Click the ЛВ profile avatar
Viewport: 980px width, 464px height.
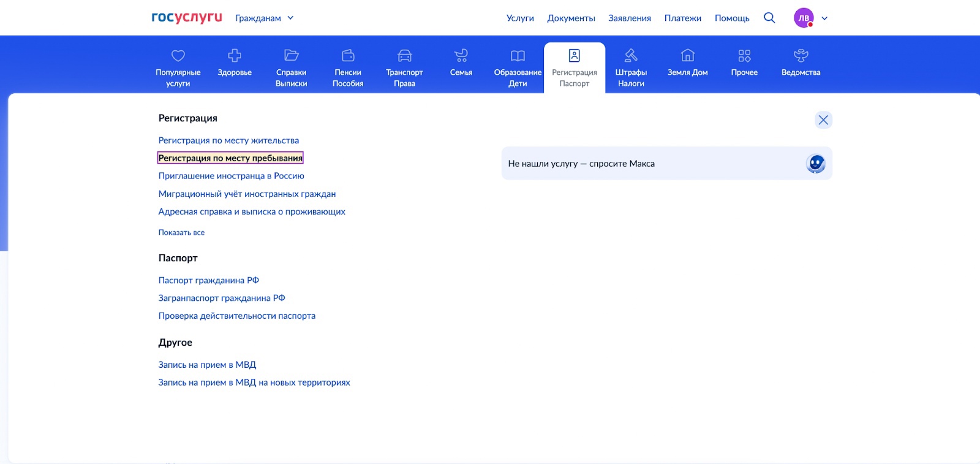[804, 18]
